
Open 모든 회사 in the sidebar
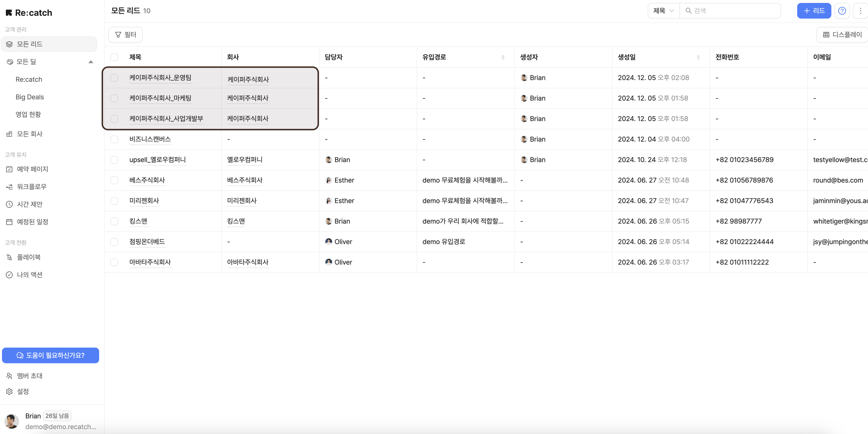click(x=30, y=134)
